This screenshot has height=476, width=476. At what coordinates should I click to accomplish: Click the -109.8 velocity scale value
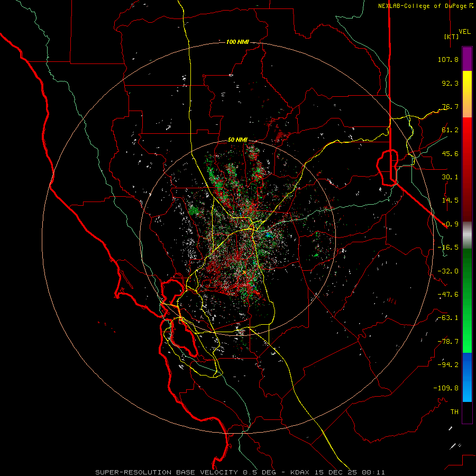[x=446, y=388]
